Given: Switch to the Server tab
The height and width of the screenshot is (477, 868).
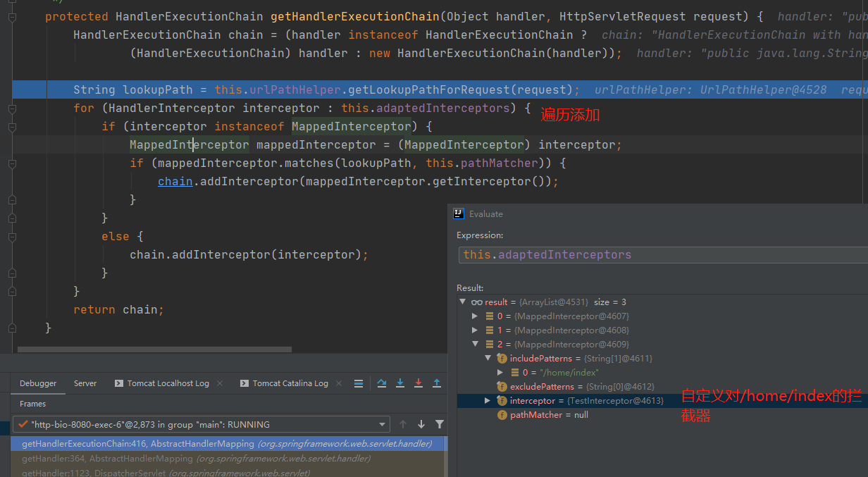Looking at the screenshot, I should coord(85,383).
